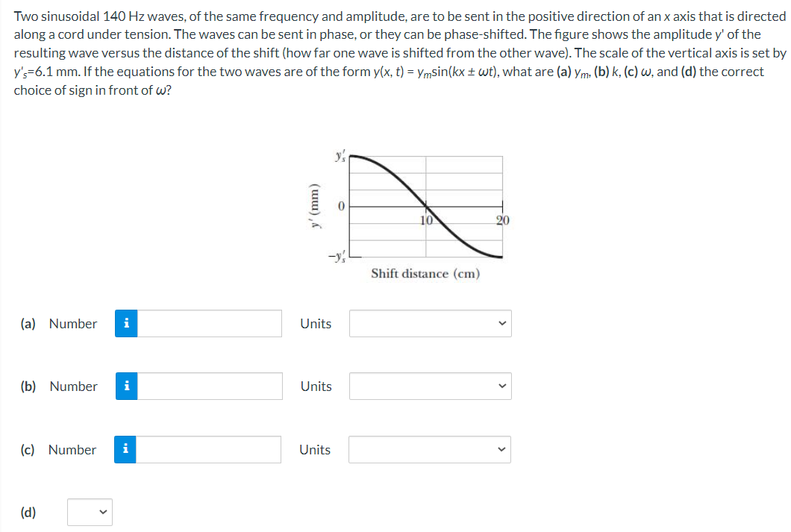Open the sign choice selector in part (d)
The image size is (791, 532).
click(x=90, y=513)
